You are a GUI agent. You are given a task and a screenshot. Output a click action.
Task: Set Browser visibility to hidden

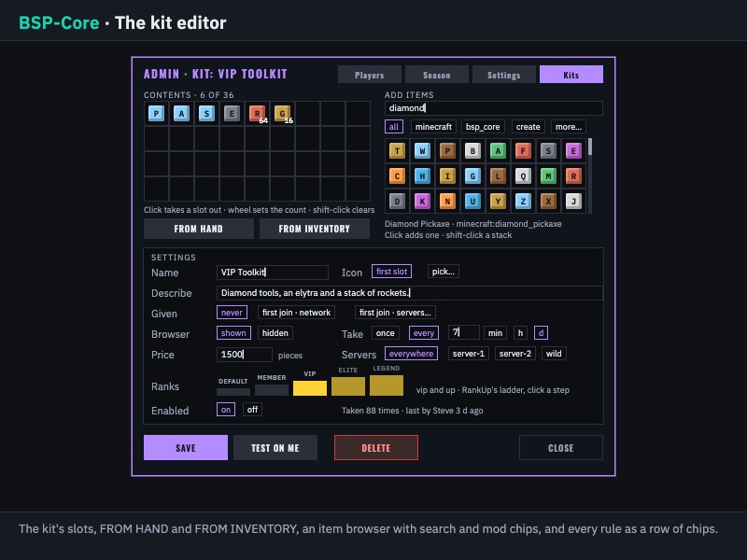275,333
